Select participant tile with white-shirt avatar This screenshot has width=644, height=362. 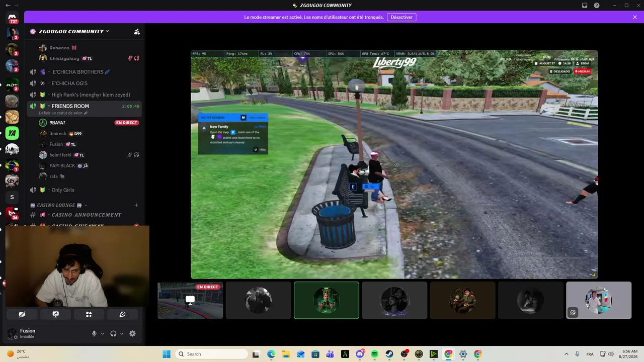point(599,300)
